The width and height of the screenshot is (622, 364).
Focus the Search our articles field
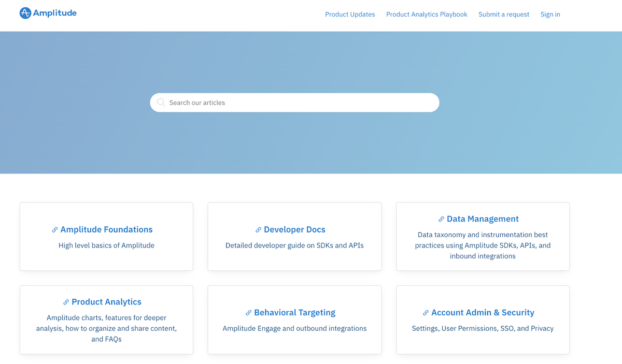[x=294, y=103]
